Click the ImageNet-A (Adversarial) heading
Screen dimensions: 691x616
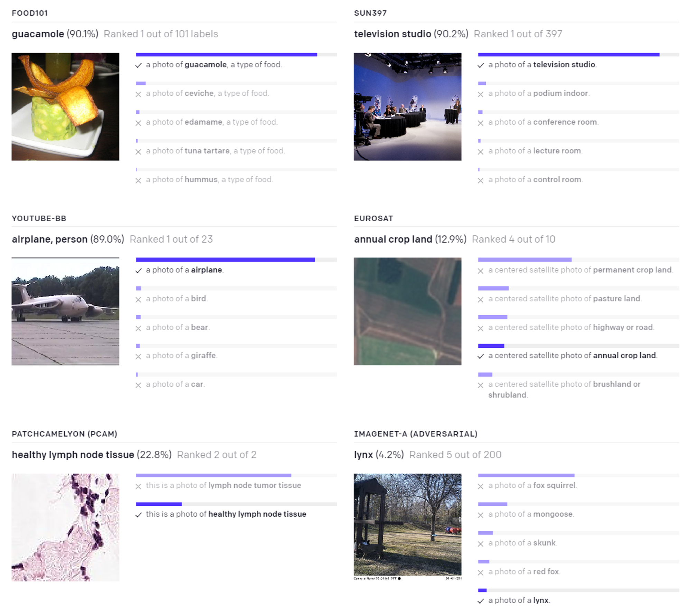coord(416,434)
